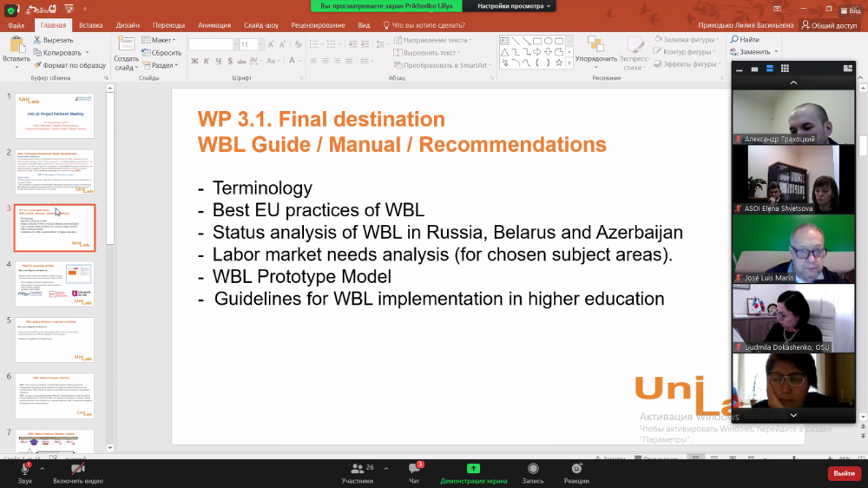Click the Replace (Заменить) button
The height and width of the screenshot is (488, 868).
[750, 51]
